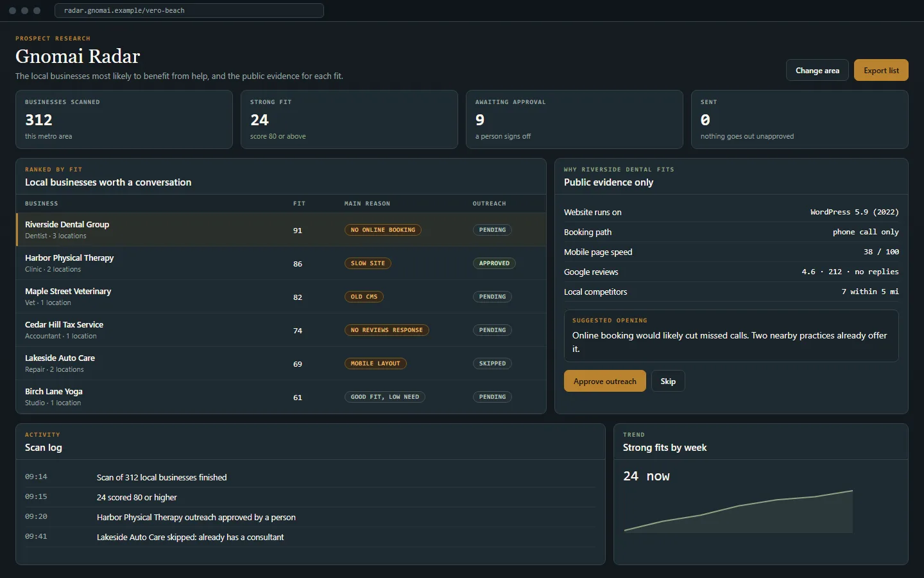The image size is (924, 578).
Task: Select Maple Street Veterinary in the list
Action: [x=281, y=297]
